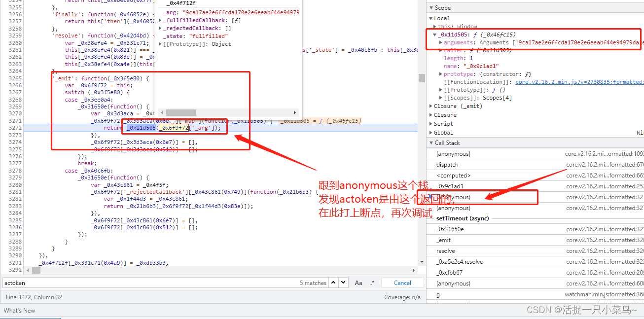Collapse the Call Stack section

pos(431,143)
